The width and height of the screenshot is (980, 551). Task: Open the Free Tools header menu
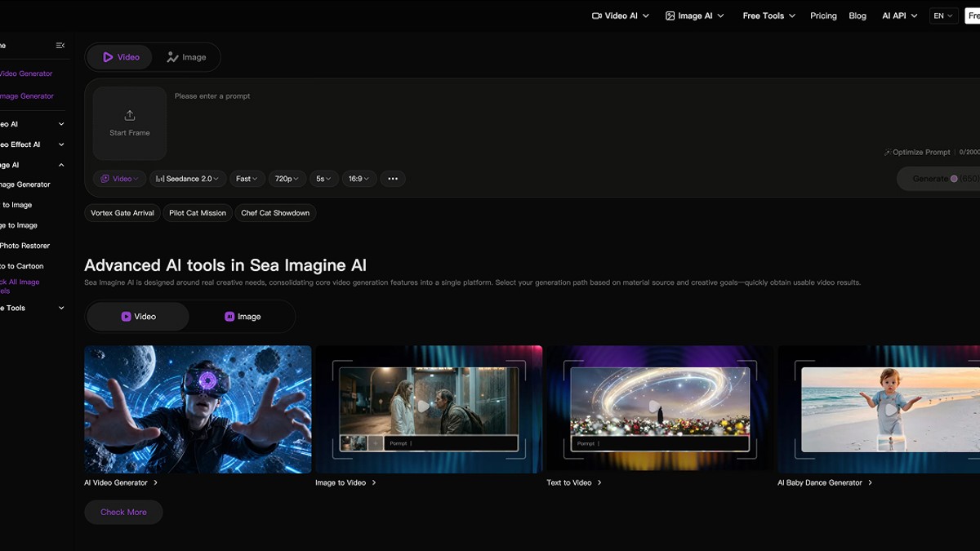click(769, 16)
